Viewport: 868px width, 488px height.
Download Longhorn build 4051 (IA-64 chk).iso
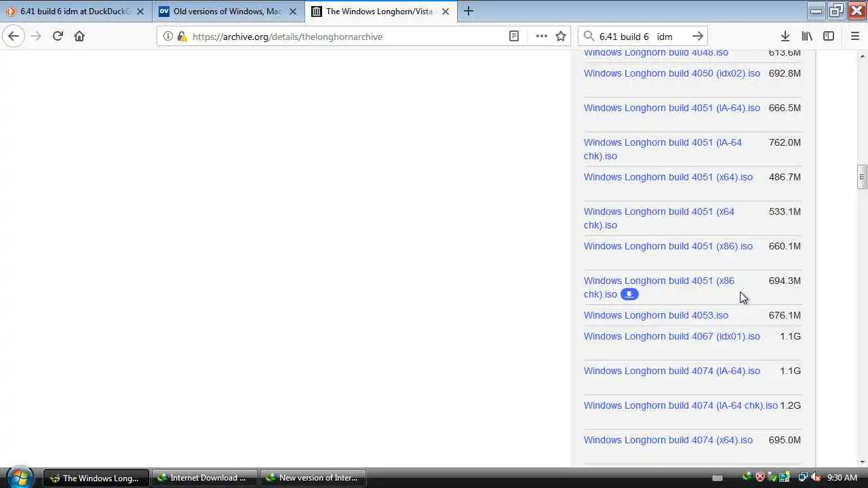tap(663, 149)
